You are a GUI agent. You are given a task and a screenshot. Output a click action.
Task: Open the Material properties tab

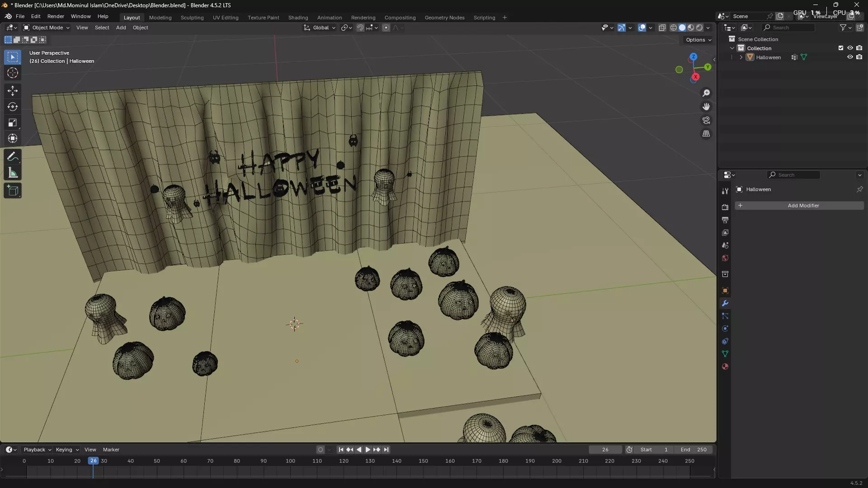pos(725,366)
